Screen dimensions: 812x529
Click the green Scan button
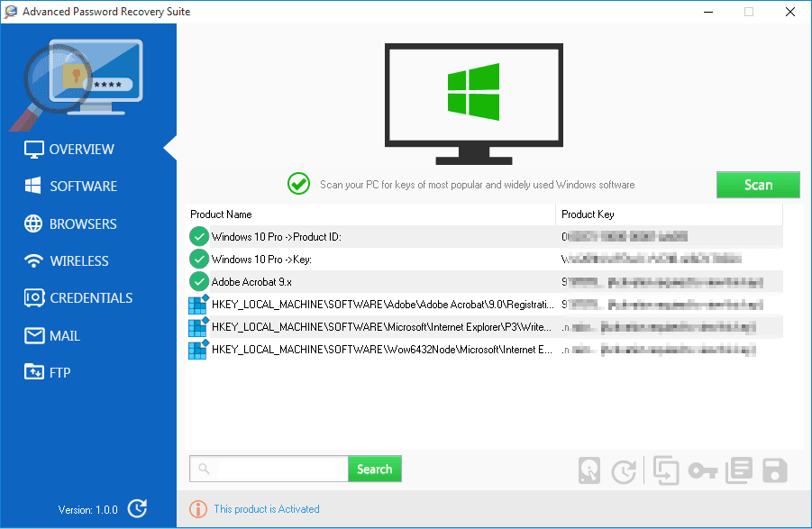click(x=758, y=185)
